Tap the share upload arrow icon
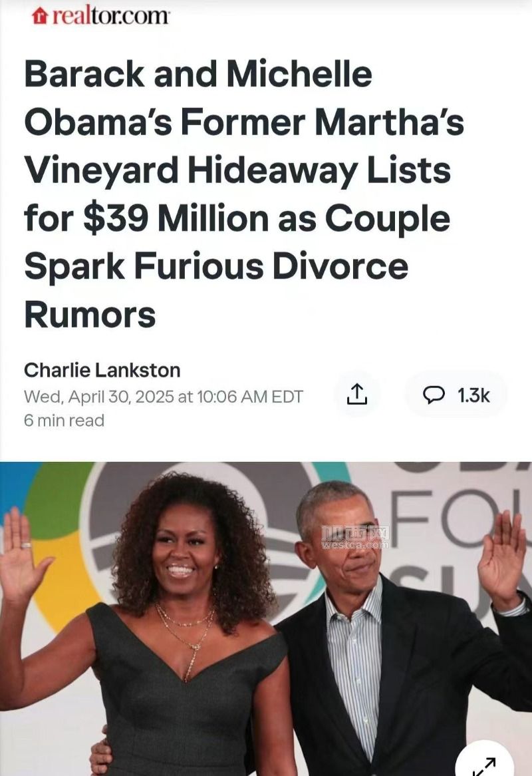532x776 pixels. [x=357, y=395]
